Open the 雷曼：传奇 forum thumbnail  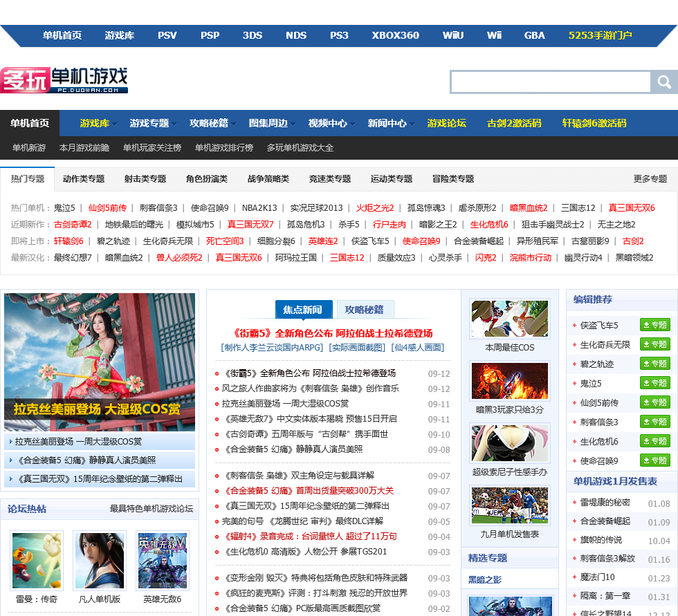(x=37, y=561)
